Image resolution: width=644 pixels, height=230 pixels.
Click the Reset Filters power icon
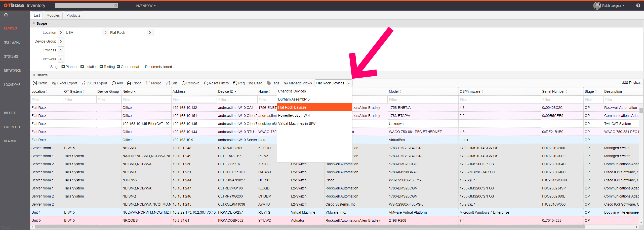[206, 83]
